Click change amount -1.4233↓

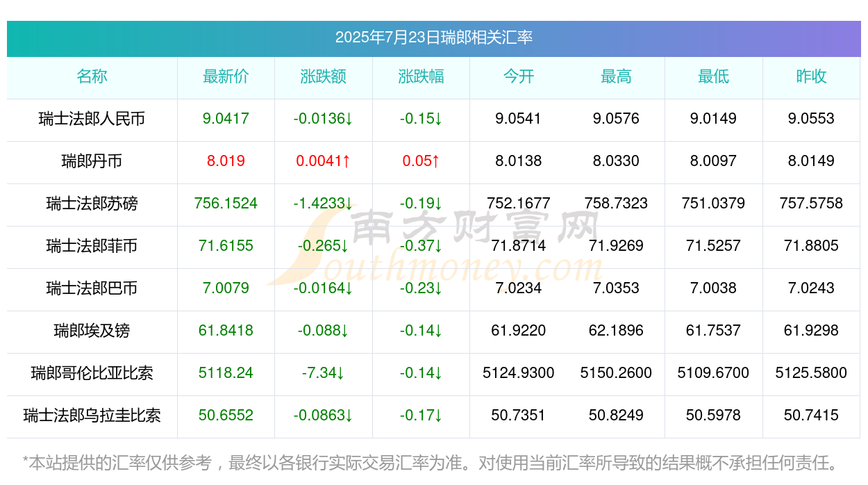[324, 204]
